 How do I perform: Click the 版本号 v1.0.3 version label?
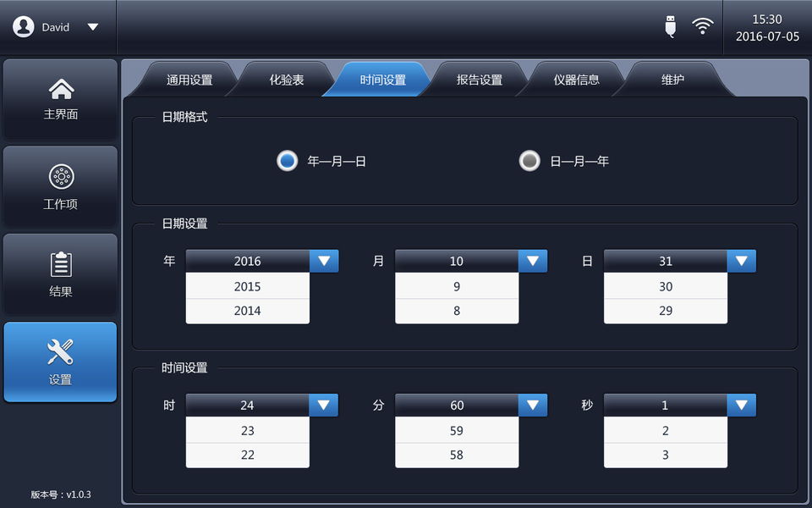click(61, 494)
